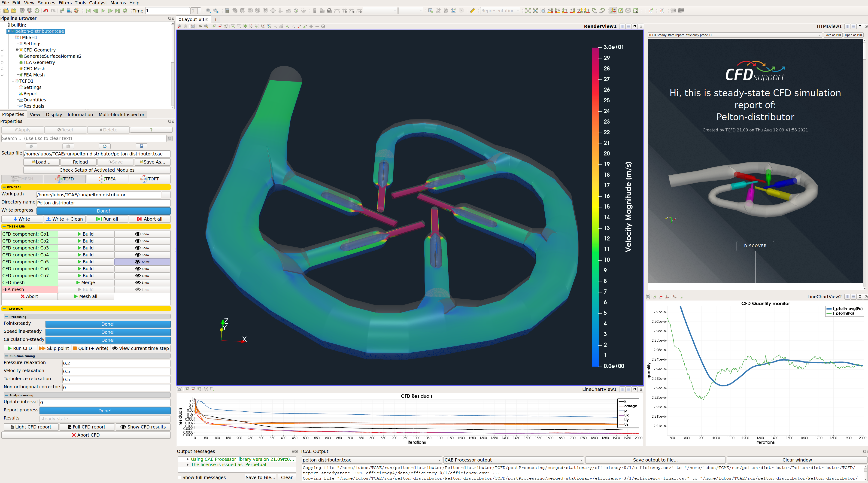The width and height of the screenshot is (868, 483).
Task: Click the Undo arrow icon
Action: (x=46, y=11)
